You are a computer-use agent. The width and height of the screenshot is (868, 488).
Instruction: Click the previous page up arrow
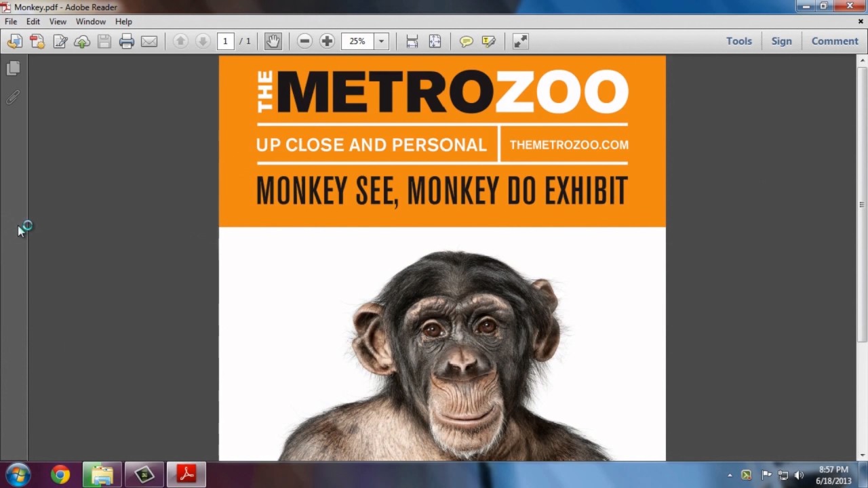tap(180, 41)
